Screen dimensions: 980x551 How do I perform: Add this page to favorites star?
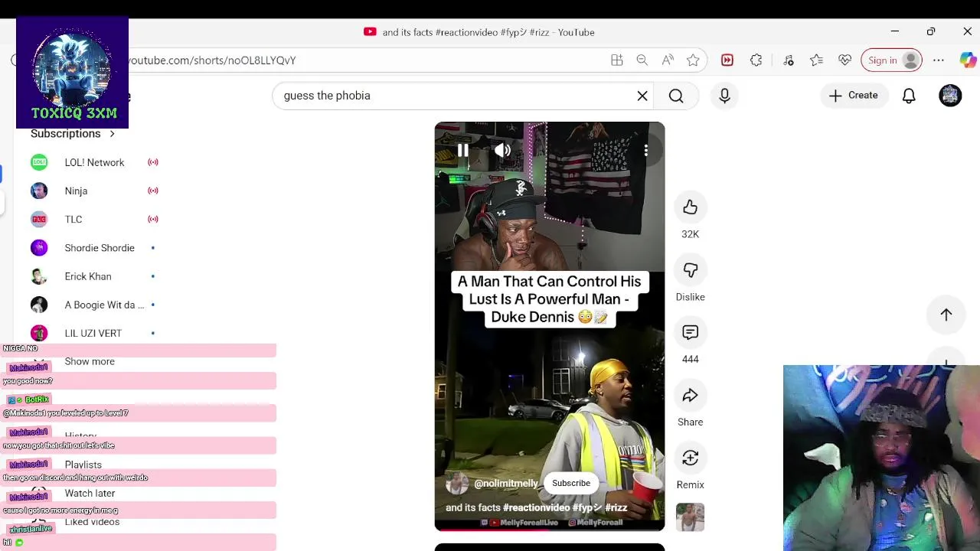pyautogui.click(x=693, y=60)
